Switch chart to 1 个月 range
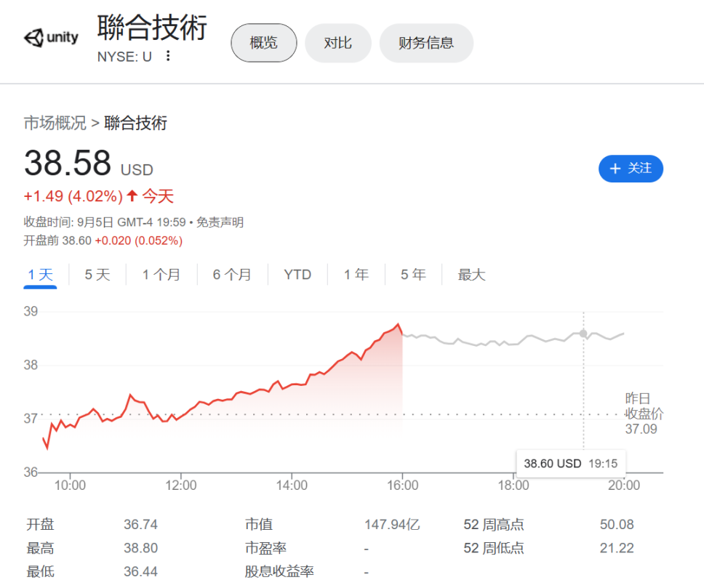 coord(161,275)
